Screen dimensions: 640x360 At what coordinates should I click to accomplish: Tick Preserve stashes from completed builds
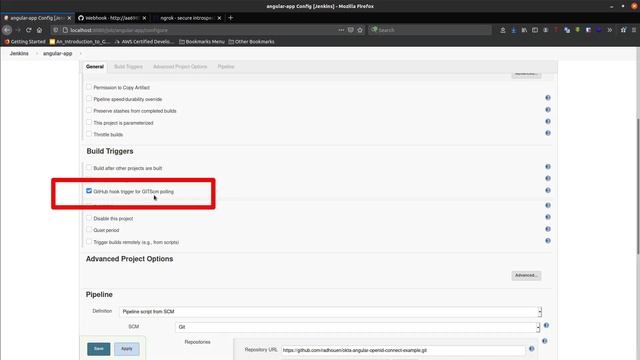coord(89,110)
